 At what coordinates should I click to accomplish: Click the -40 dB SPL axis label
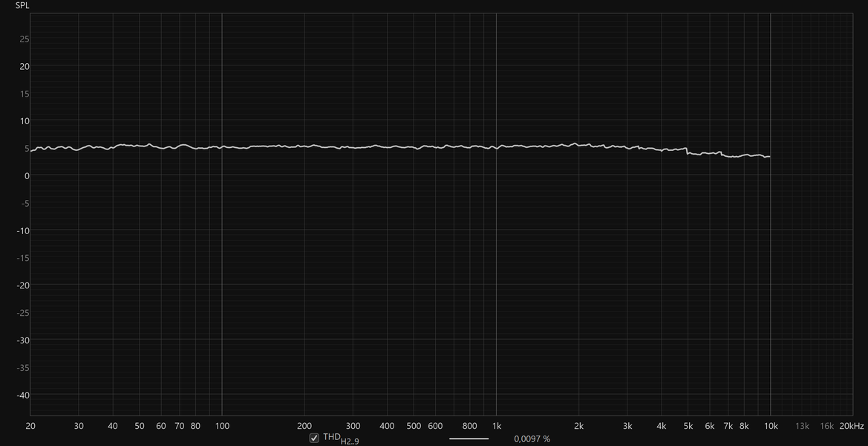point(22,395)
